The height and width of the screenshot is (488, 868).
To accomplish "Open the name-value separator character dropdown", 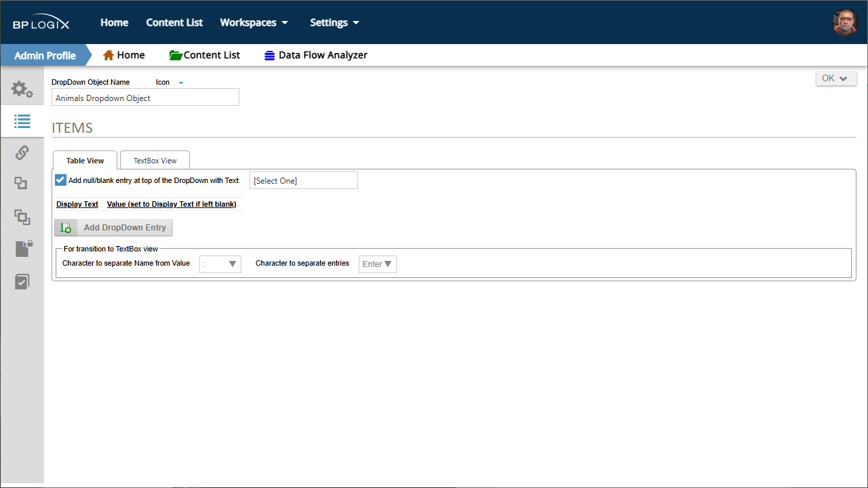I will tap(220, 264).
